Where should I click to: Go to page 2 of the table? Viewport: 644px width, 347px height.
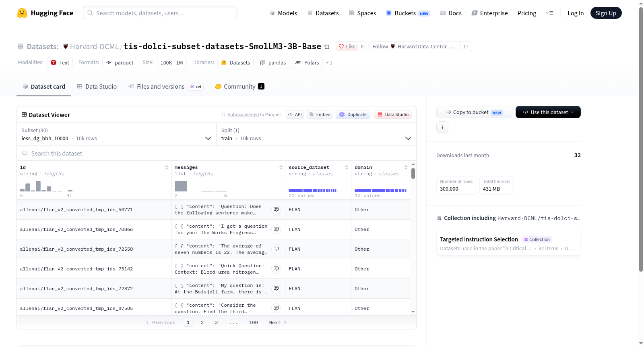(202, 322)
